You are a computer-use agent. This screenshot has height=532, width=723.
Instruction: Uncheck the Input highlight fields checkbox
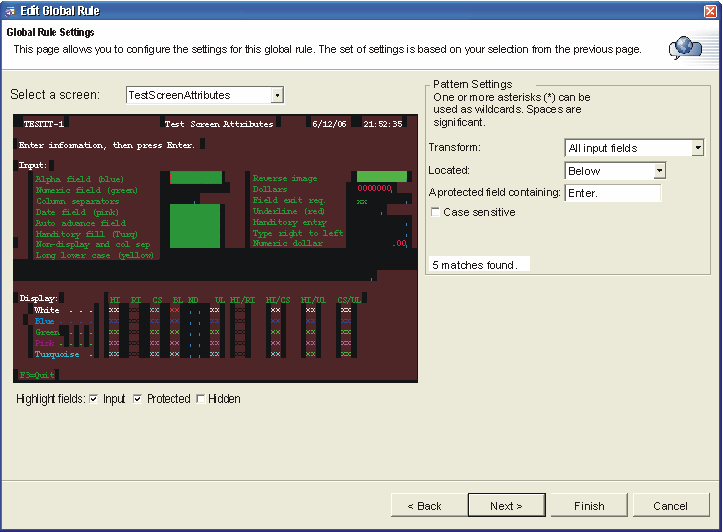tap(93, 399)
